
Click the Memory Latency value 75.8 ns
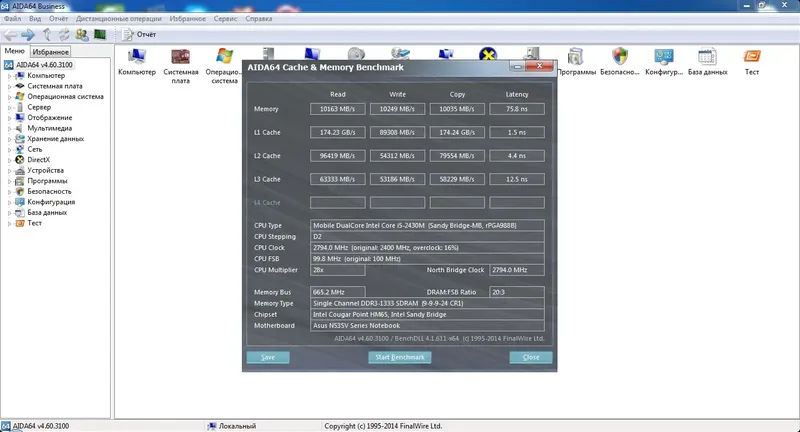coord(517,109)
